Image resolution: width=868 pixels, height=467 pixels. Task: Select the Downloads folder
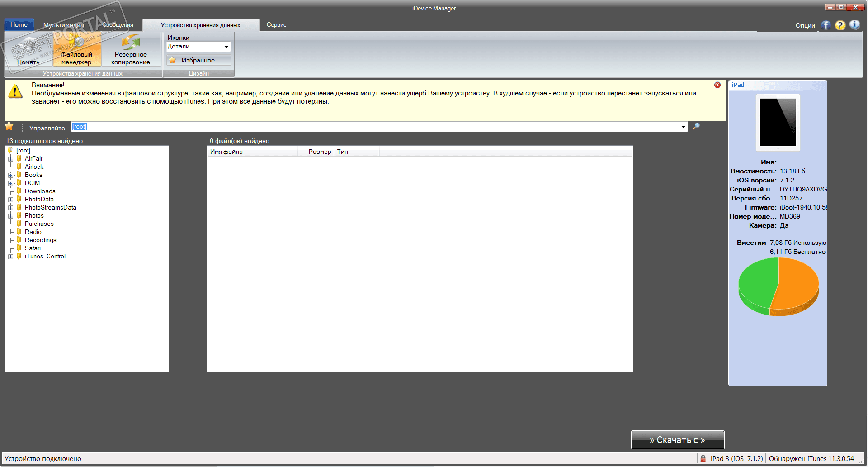pyautogui.click(x=40, y=191)
